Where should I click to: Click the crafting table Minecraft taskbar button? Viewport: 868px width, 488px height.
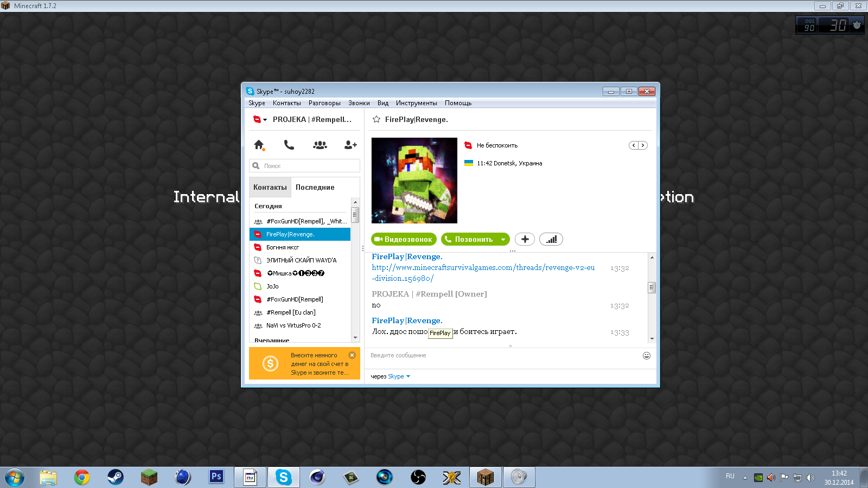pyautogui.click(x=486, y=478)
